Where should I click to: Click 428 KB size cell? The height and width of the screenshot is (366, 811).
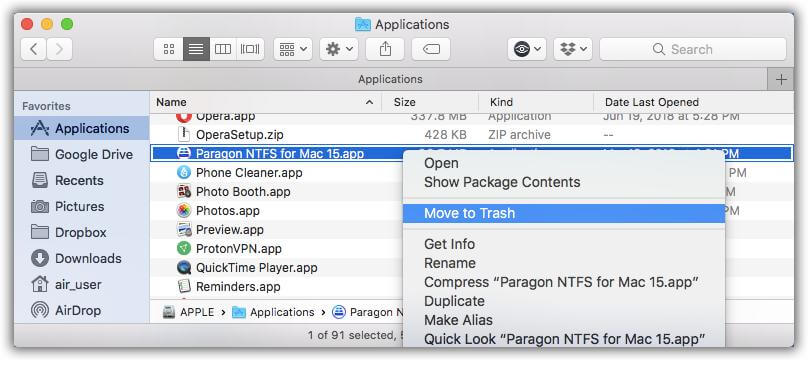click(445, 135)
